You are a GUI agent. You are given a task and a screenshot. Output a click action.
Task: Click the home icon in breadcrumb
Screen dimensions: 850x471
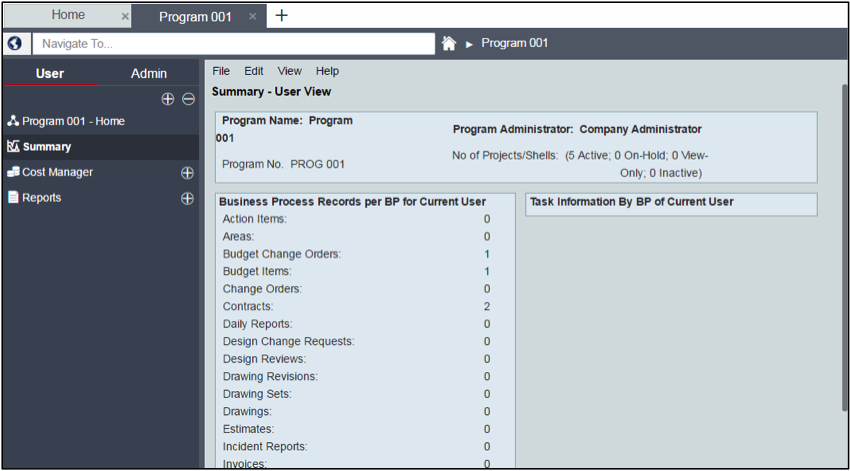tap(449, 44)
